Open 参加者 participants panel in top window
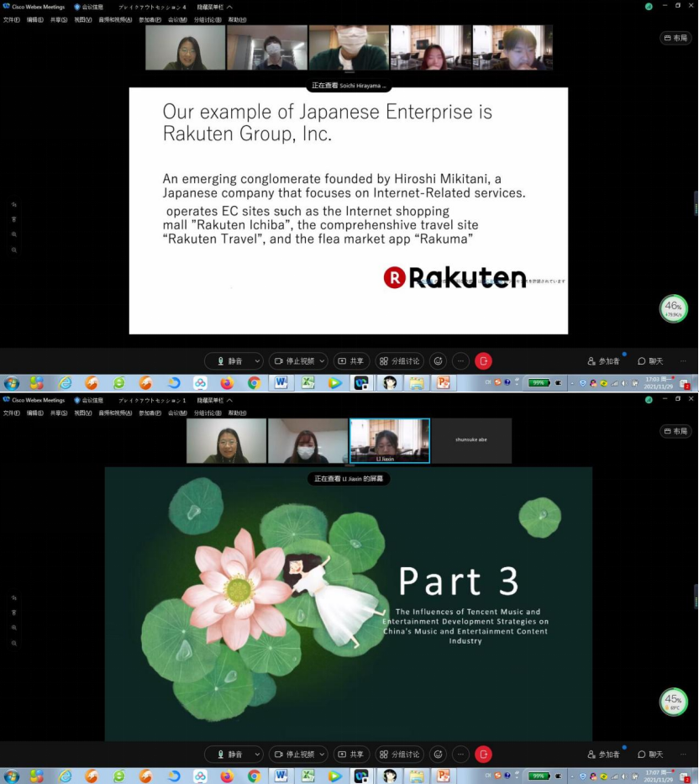Screen dimensions: 699x784 coord(604,361)
